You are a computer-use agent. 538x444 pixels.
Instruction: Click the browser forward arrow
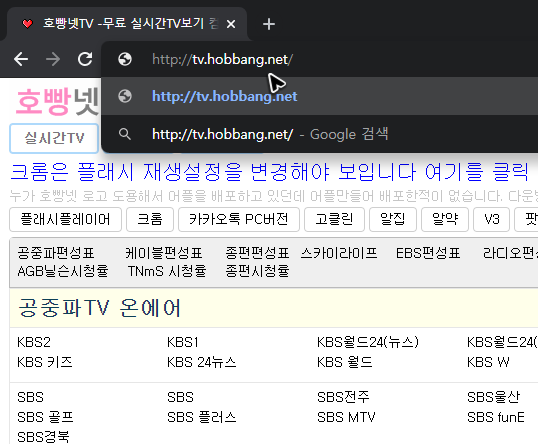(x=53, y=59)
